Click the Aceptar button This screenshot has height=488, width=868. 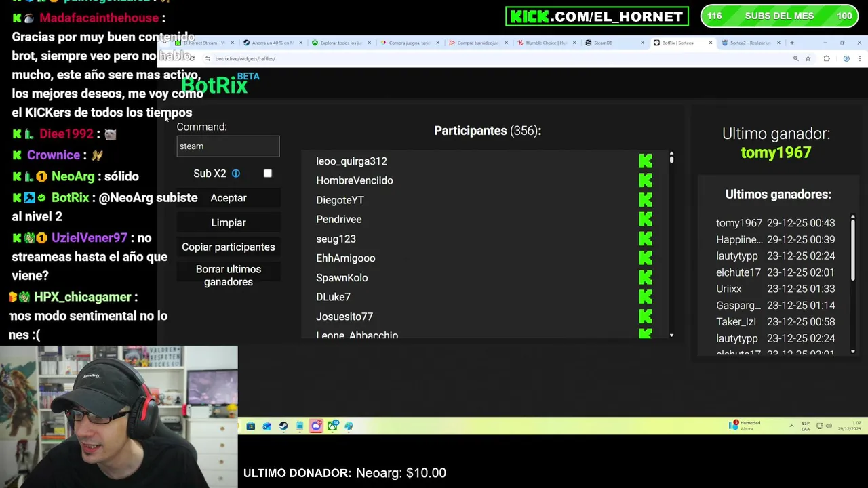[x=229, y=198]
